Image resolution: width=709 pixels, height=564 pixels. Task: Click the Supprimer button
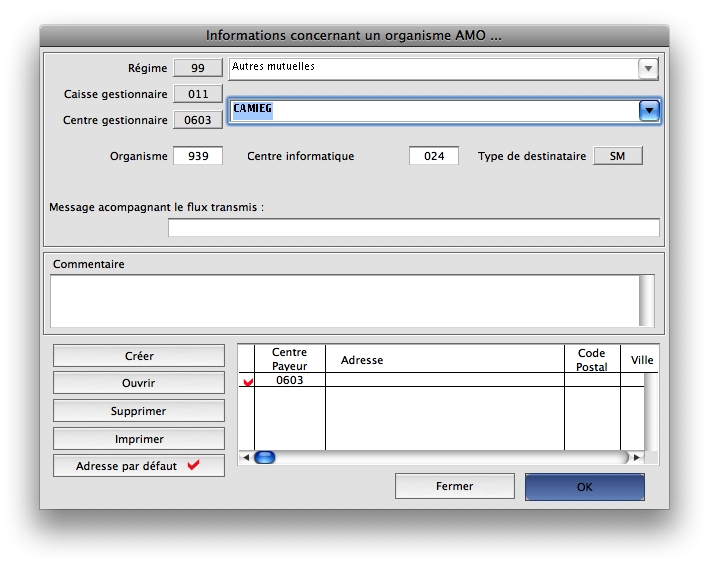tap(139, 411)
